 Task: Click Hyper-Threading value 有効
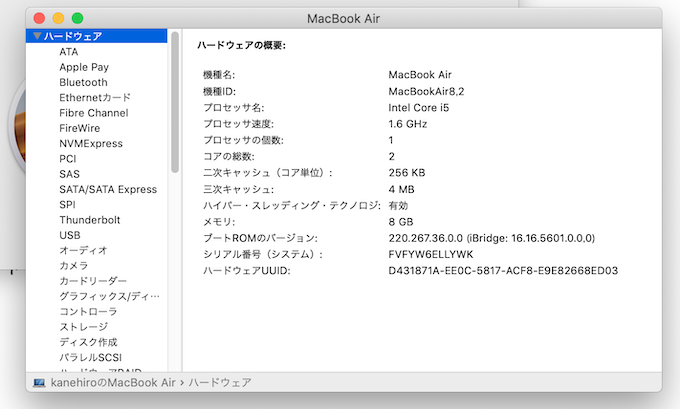pyautogui.click(x=398, y=205)
